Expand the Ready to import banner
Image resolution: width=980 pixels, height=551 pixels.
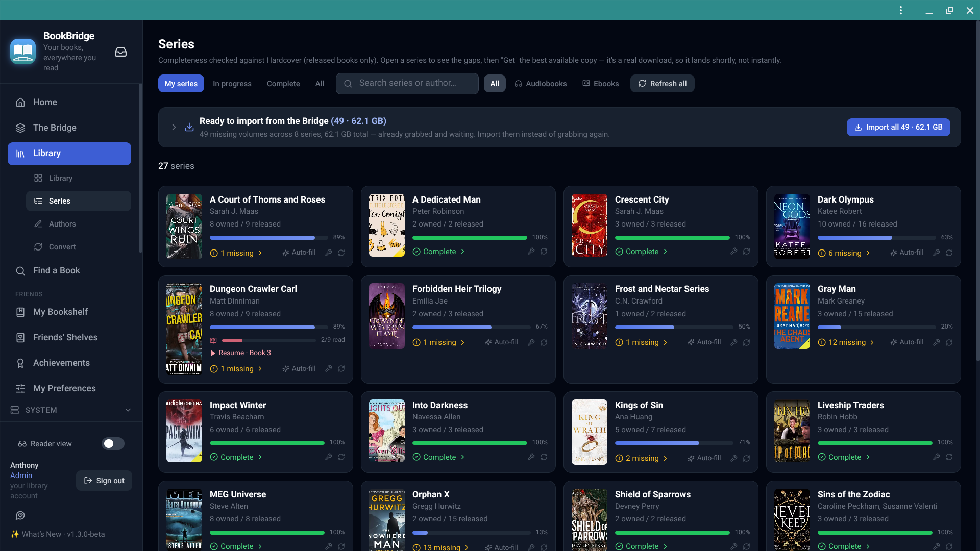174,127
